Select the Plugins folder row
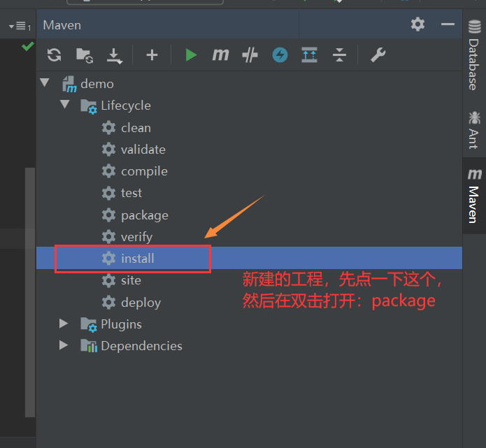The width and height of the screenshot is (486, 448). 249,324
